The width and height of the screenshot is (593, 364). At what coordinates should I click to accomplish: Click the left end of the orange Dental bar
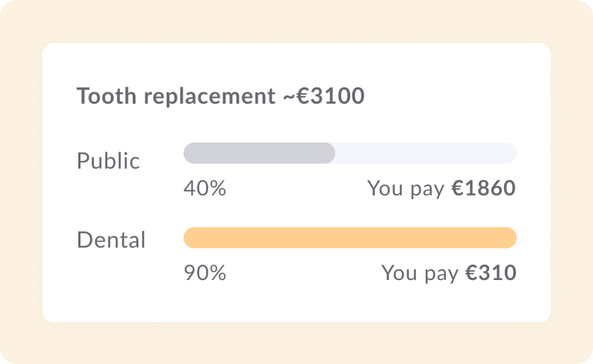tap(191, 238)
